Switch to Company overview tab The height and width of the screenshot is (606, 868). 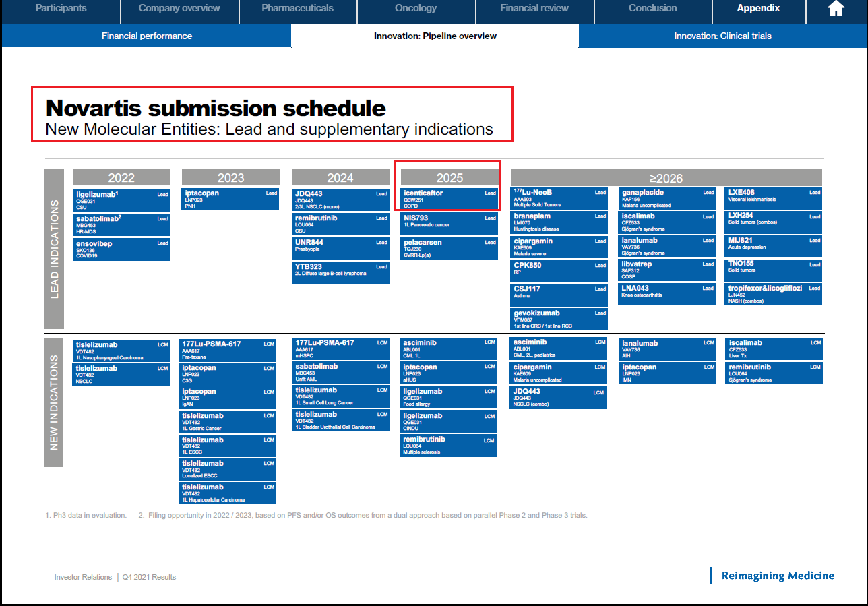179,9
